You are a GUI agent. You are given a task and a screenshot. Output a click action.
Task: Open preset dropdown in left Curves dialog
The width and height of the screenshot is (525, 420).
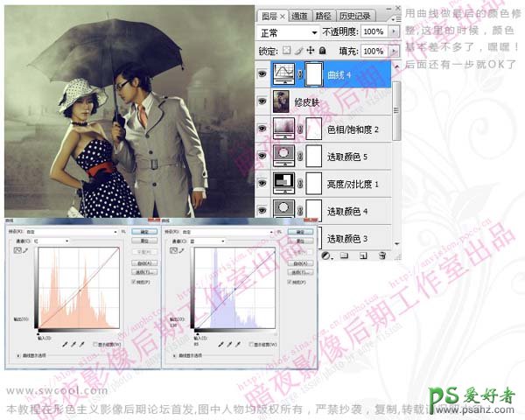72,231
